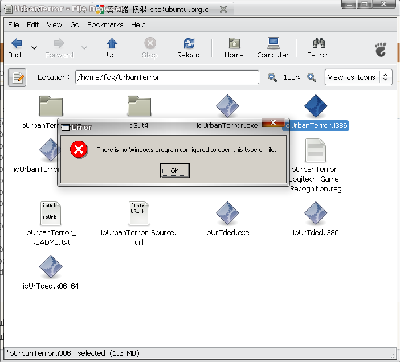Open the Back history dropdown arrow
Image resolution: width=400 pixels, height=362 pixels.
[x=34, y=48]
